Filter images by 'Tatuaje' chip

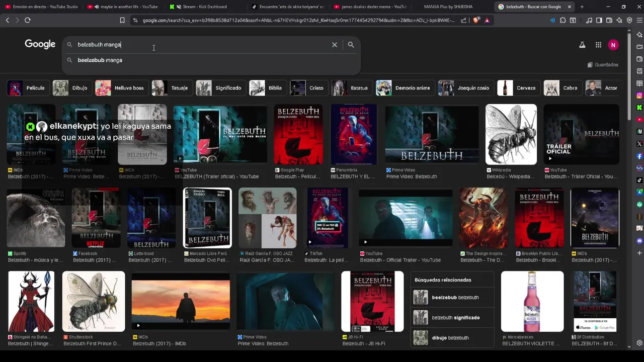(172, 88)
